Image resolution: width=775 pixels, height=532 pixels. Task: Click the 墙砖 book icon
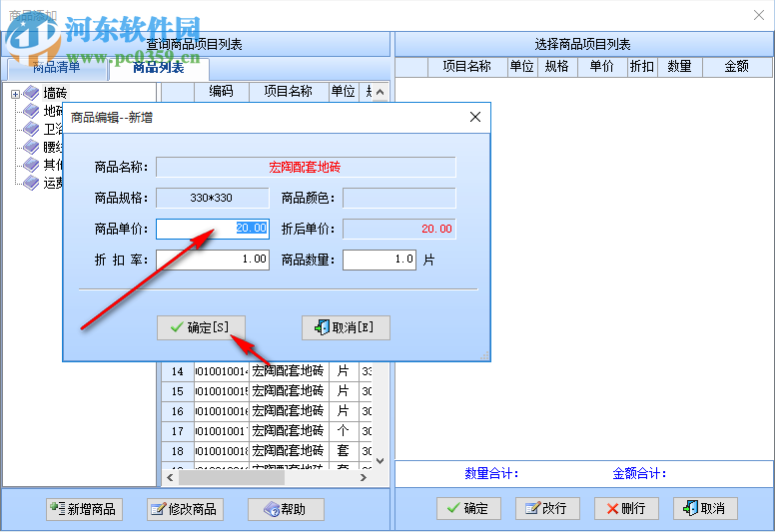click(31, 93)
